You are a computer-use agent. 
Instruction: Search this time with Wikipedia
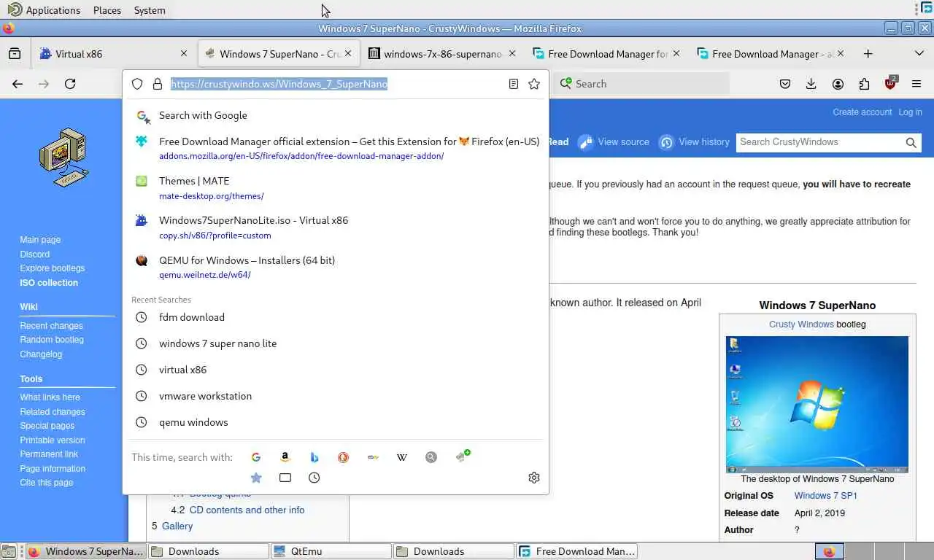[x=402, y=457]
